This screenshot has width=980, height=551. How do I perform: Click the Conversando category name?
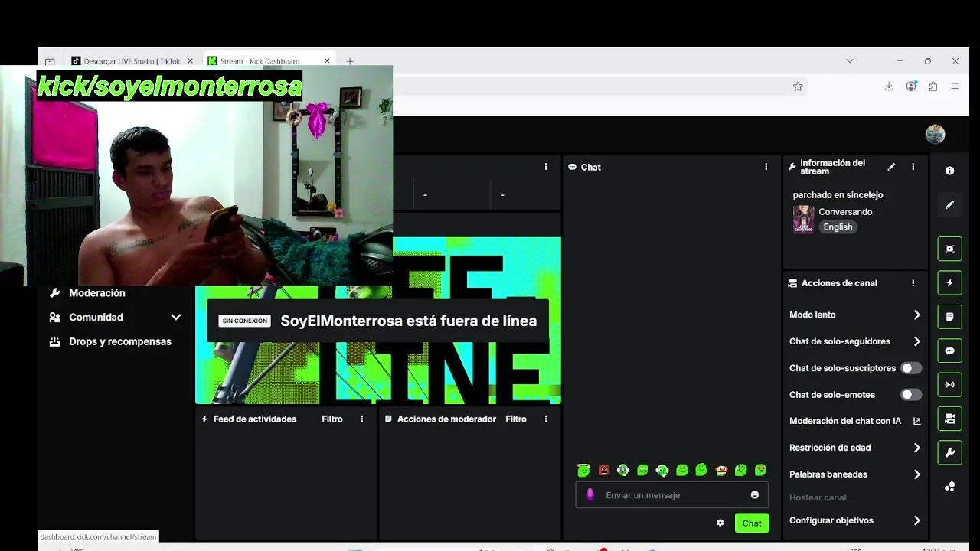pyautogui.click(x=845, y=212)
